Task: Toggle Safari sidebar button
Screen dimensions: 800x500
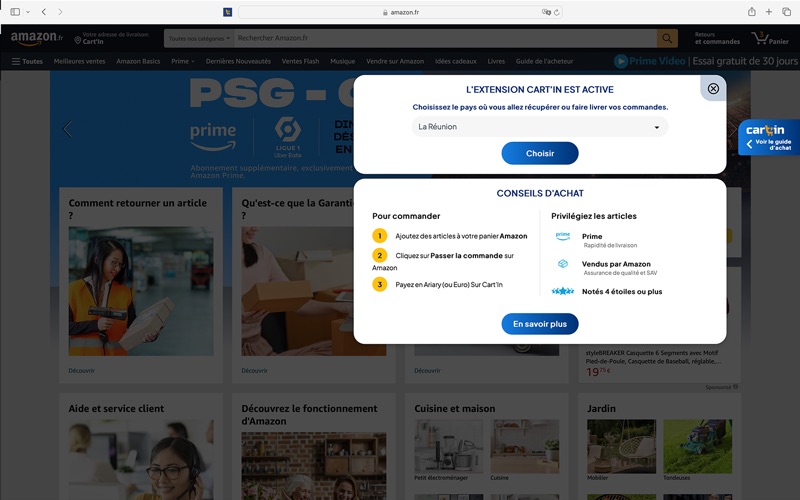Action: pyautogui.click(x=15, y=12)
